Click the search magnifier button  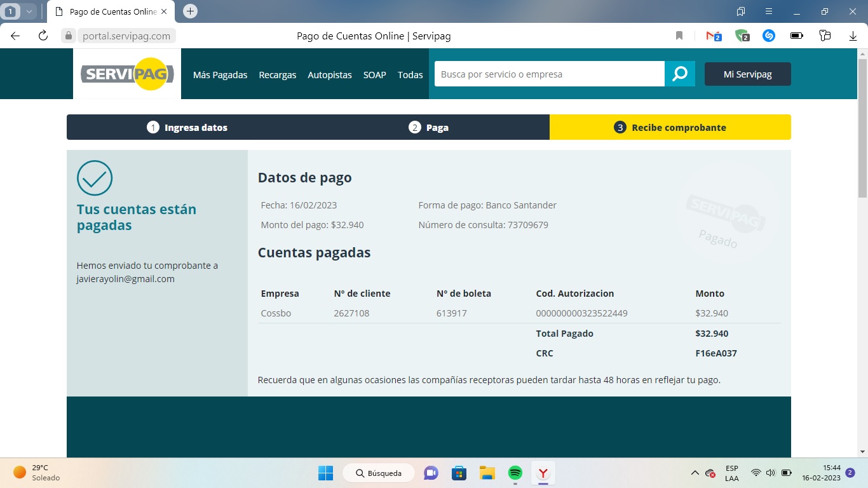681,74
